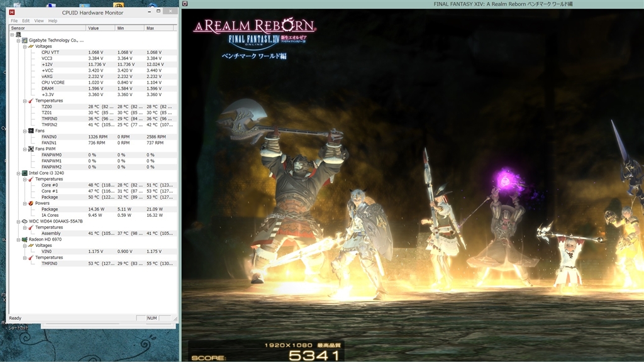Screen dimensions: 644x362
Task: Click the Max column header
Action: point(159,28)
